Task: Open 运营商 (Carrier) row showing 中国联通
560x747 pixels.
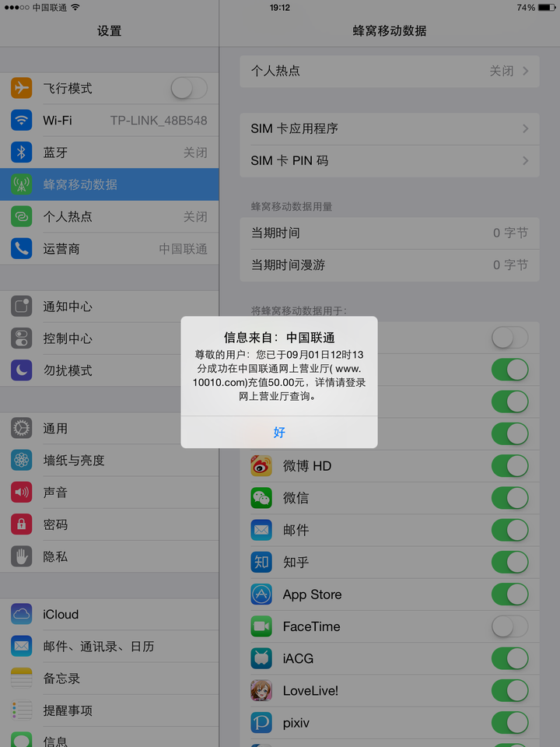Action: [x=110, y=249]
